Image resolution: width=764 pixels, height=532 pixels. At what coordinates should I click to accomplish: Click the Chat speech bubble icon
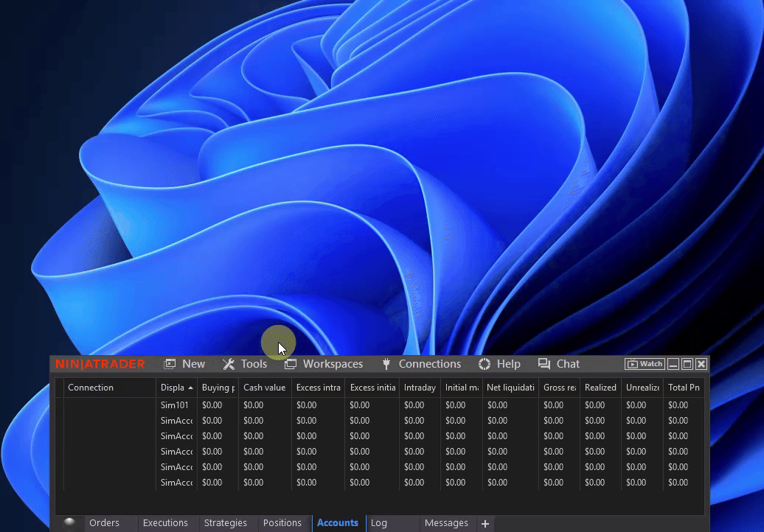coord(544,364)
